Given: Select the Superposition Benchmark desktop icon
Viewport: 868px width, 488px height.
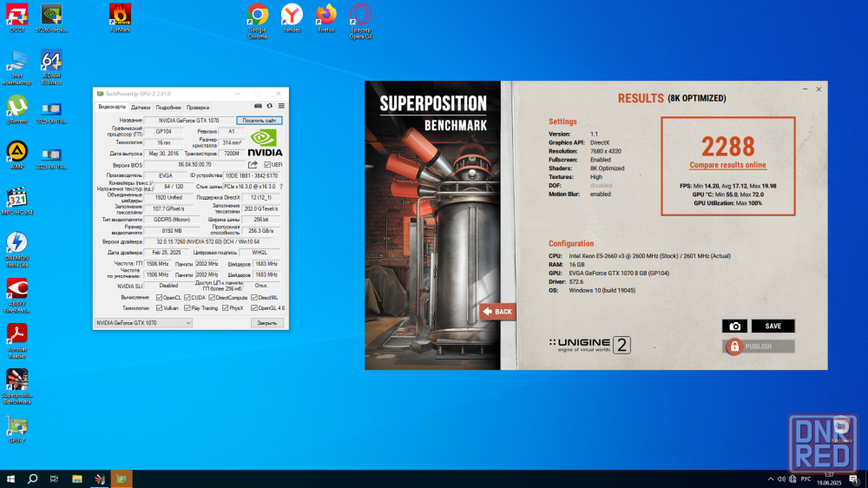Looking at the screenshot, I should 17,386.
